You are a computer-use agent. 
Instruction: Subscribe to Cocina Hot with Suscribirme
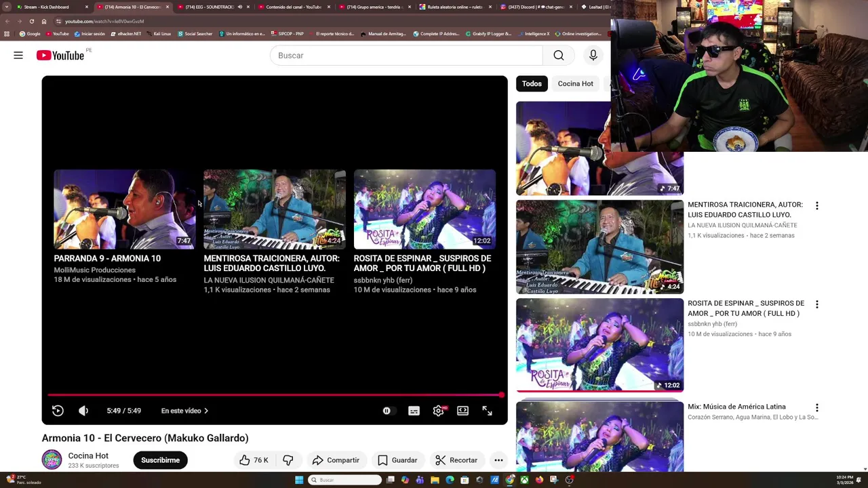pyautogui.click(x=160, y=460)
